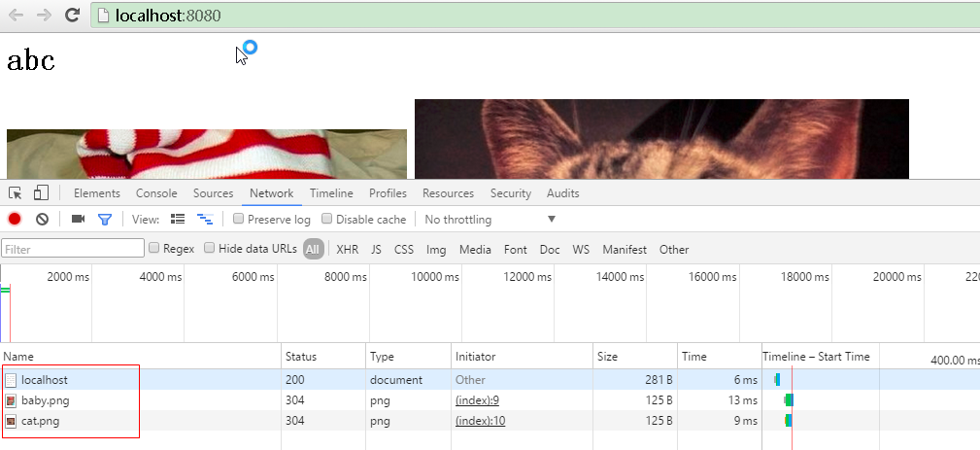Switch to the Timeline tab
This screenshot has height=450, width=980.
click(331, 193)
